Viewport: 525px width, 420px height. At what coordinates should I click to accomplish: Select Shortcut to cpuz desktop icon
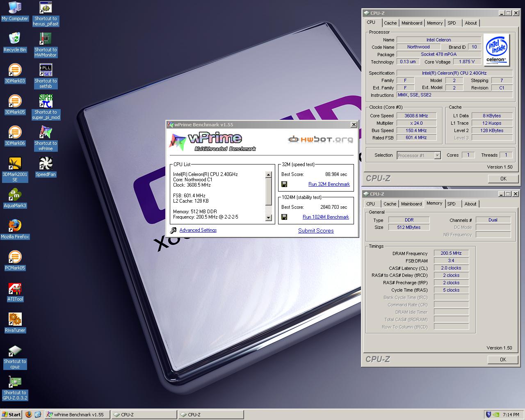click(15, 357)
